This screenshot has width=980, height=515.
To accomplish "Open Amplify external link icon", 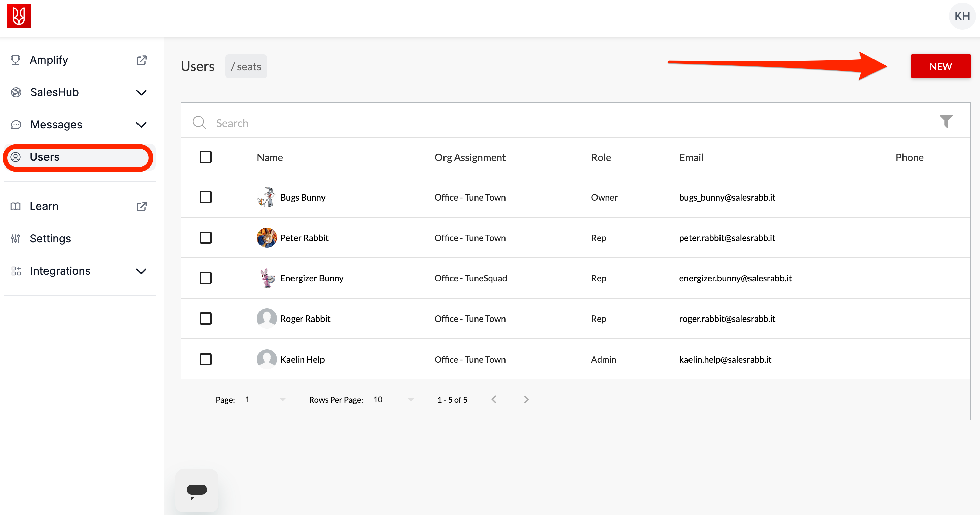I will coord(142,60).
